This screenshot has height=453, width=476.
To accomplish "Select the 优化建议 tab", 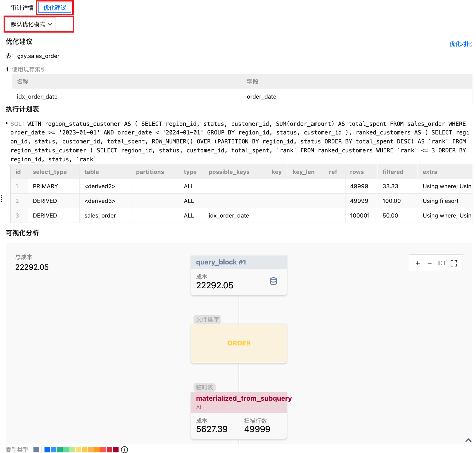I will pyautogui.click(x=55, y=8).
